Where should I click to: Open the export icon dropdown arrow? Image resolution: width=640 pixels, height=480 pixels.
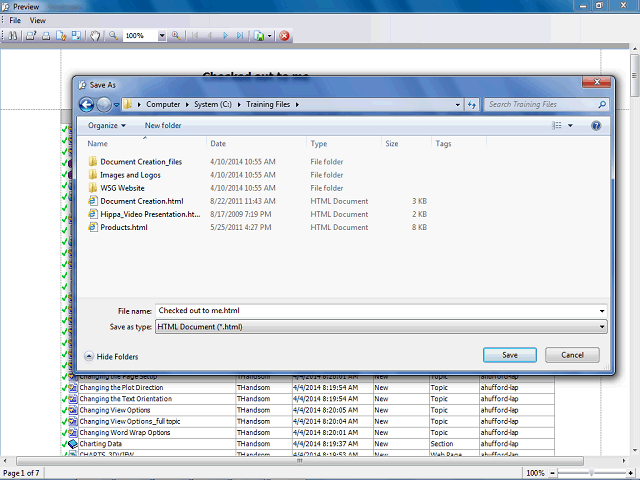(269, 36)
